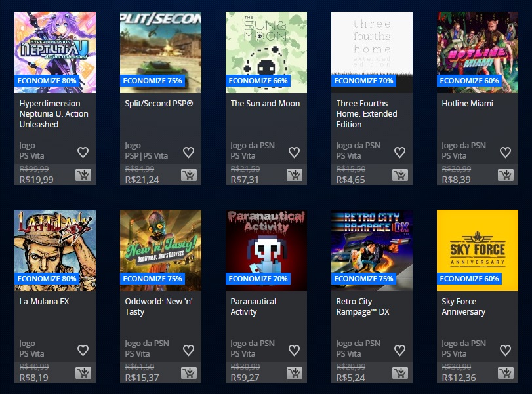Screen dimensions: 532x394
Task: Open Retro City Rampage DX title link
Action: coord(362,307)
